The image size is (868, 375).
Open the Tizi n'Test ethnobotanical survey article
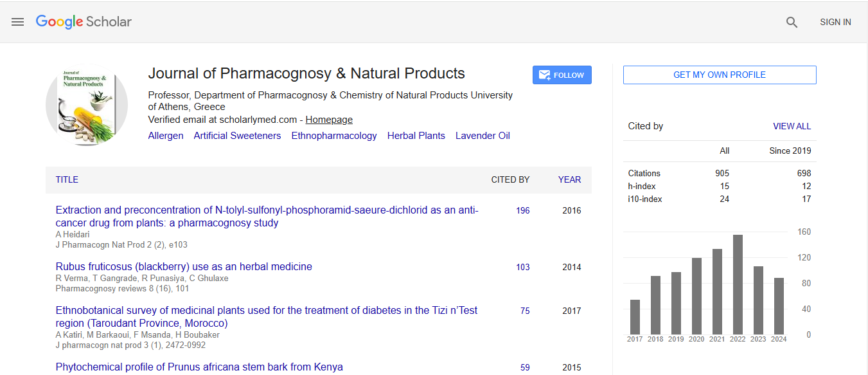(x=267, y=317)
